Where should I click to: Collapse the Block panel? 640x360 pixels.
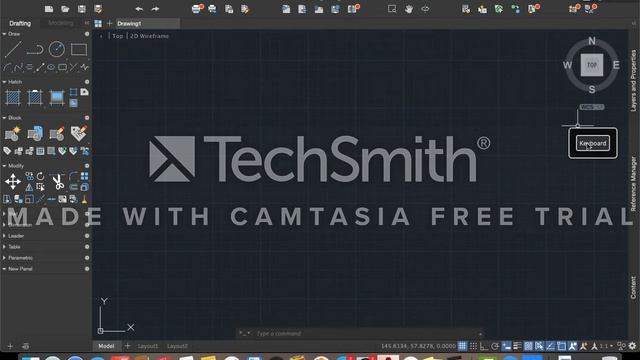tap(4, 118)
